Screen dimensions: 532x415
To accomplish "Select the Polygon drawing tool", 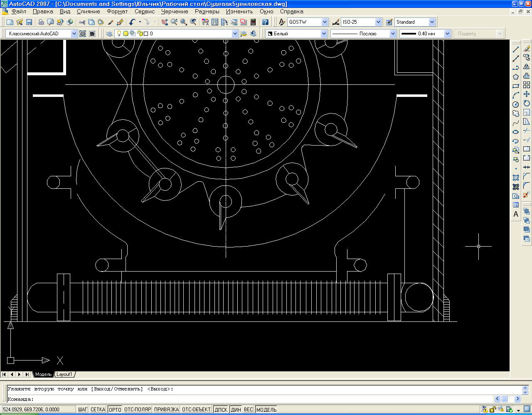I will tap(516, 77).
